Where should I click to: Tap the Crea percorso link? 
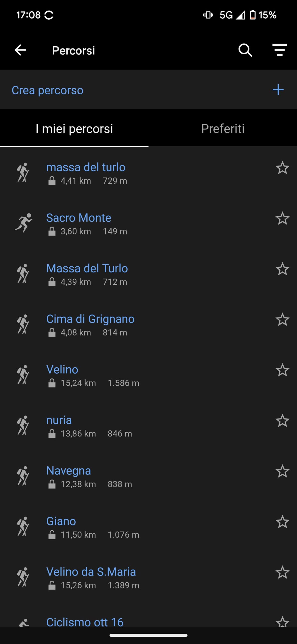click(x=47, y=90)
